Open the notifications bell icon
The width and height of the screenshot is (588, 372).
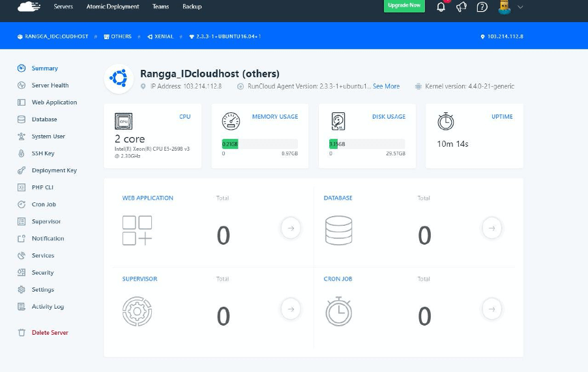coord(441,7)
